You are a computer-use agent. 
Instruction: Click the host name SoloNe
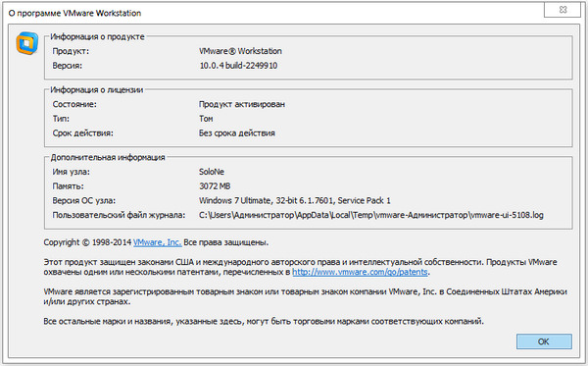pyautogui.click(x=212, y=172)
